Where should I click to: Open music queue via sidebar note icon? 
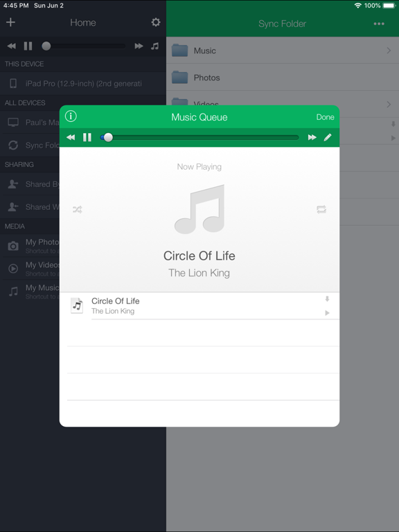pyautogui.click(x=154, y=46)
